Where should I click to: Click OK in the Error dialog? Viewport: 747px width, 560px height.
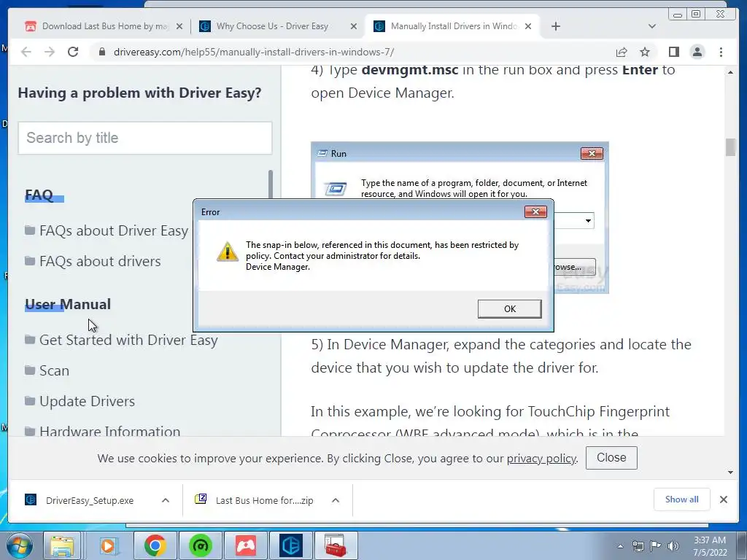[509, 308]
